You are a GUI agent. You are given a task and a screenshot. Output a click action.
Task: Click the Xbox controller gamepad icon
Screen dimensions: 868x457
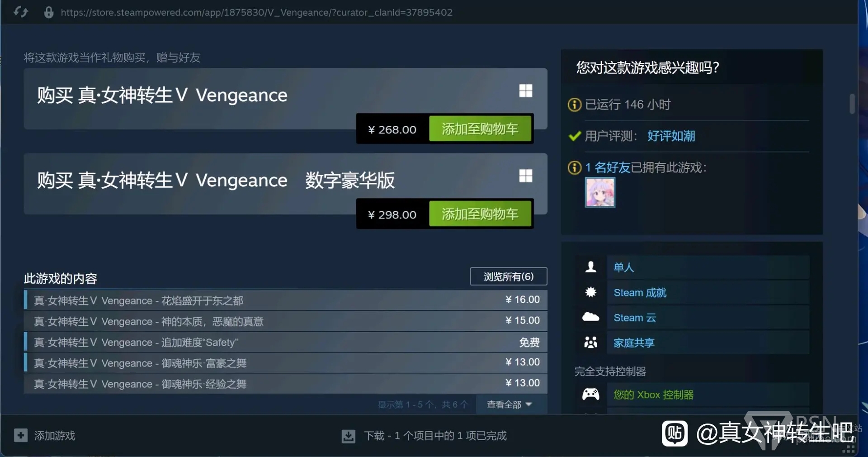point(590,394)
